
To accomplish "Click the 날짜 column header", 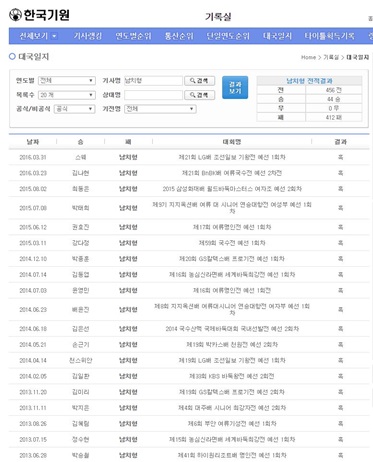I will (33, 142).
